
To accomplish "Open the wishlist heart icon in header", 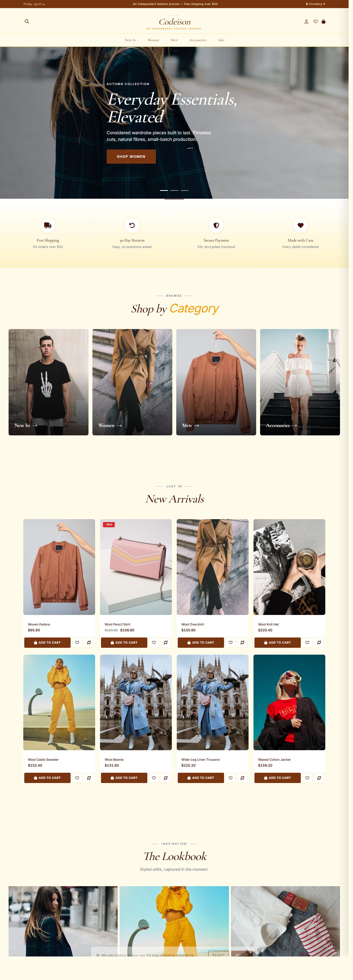I will pyautogui.click(x=316, y=22).
